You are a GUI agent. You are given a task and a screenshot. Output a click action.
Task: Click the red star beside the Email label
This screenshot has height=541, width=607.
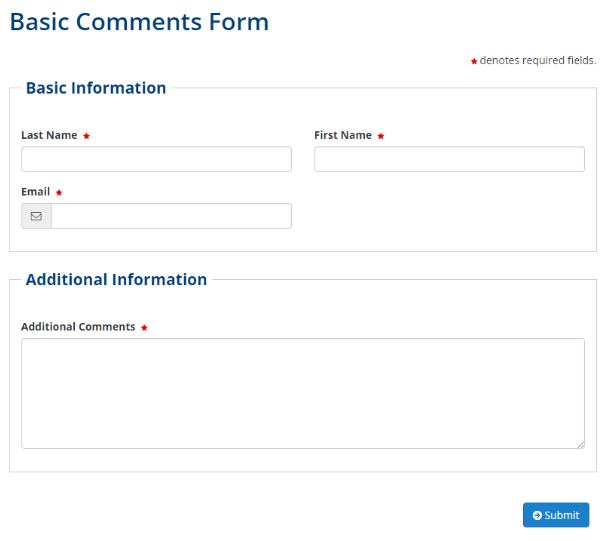pos(59,193)
